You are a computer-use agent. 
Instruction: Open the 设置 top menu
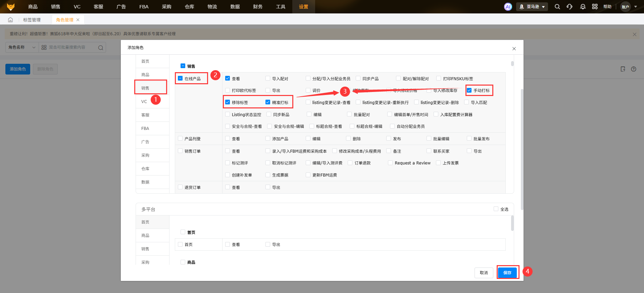pos(303,7)
